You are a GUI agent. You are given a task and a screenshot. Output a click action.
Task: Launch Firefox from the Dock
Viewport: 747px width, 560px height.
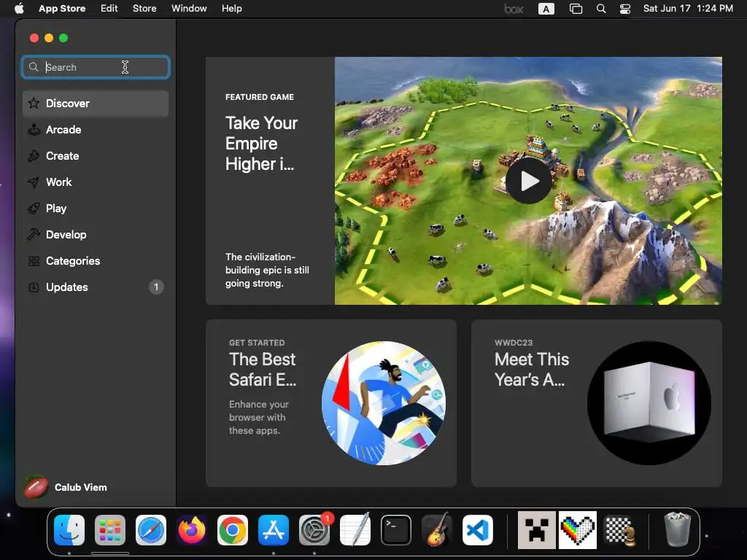point(192,530)
